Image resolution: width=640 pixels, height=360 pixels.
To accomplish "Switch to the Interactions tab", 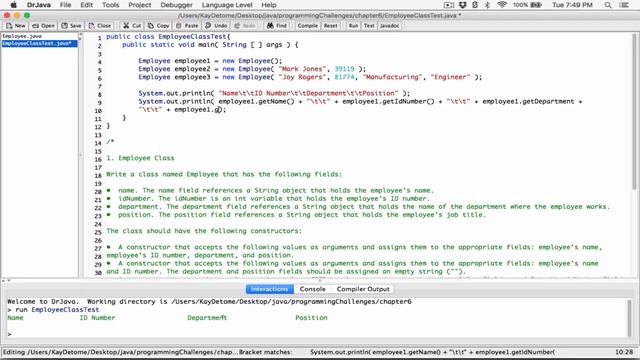I will tap(269, 289).
